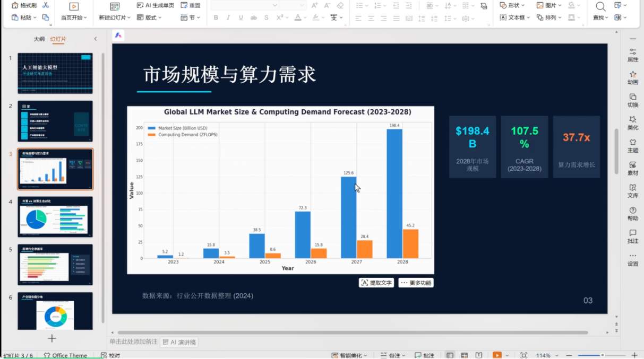
Task: Expand the 当页开始 dropdown arrow
Action: [87, 17]
